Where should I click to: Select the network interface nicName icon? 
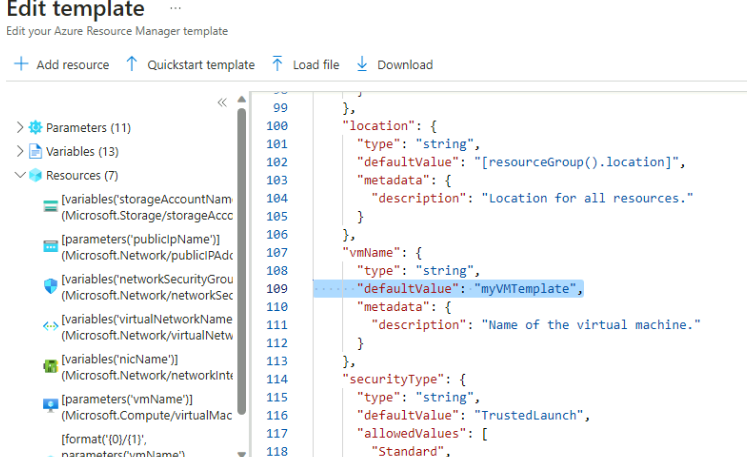tap(51, 366)
